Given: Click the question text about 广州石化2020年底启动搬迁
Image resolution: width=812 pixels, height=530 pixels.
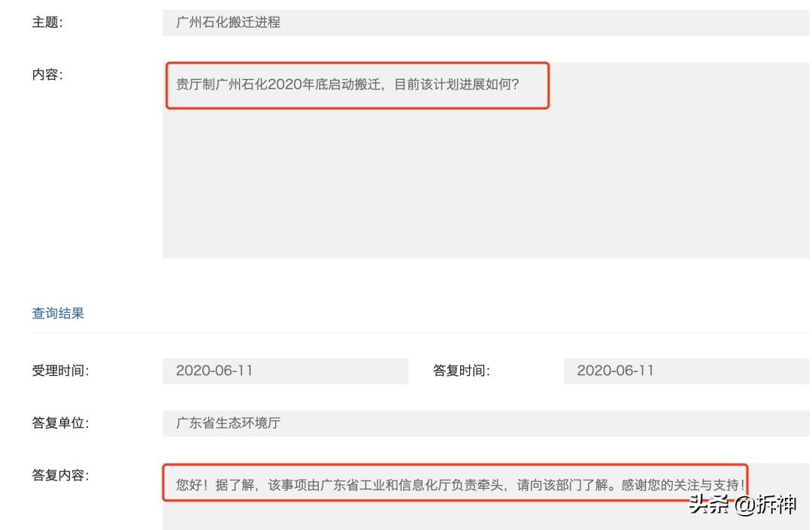Looking at the screenshot, I should pos(347,84).
